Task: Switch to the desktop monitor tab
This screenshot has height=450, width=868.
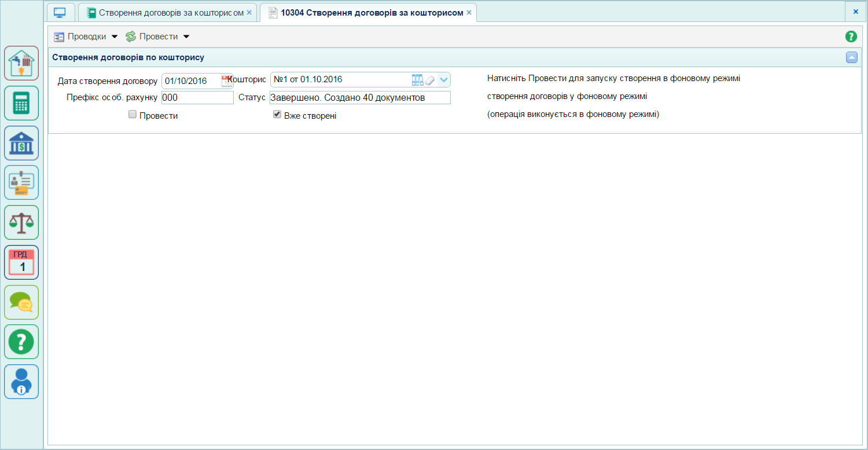Action: point(61,12)
